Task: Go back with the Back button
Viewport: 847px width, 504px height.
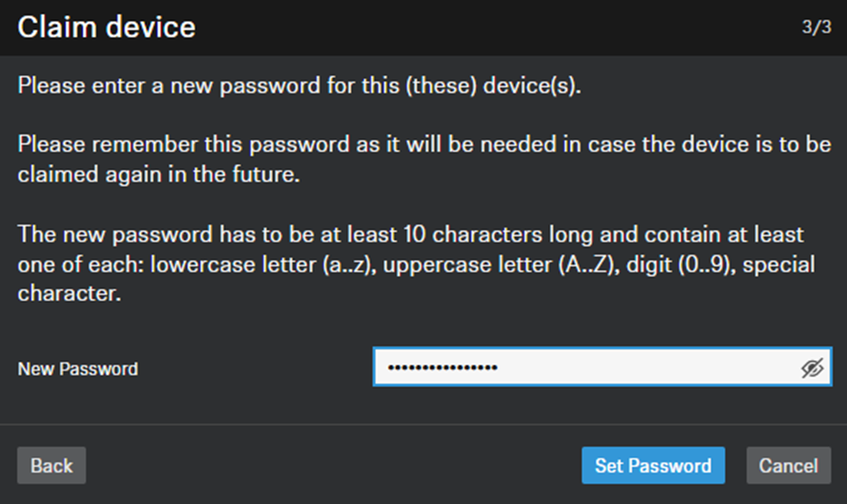Action: (x=51, y=466)
